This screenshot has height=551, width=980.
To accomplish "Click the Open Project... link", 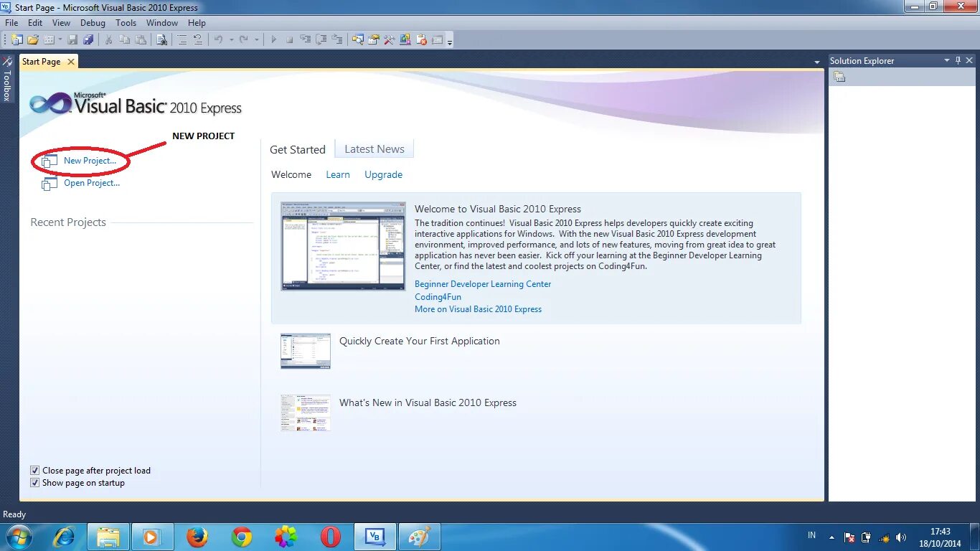I will click(x=92, y=183).
